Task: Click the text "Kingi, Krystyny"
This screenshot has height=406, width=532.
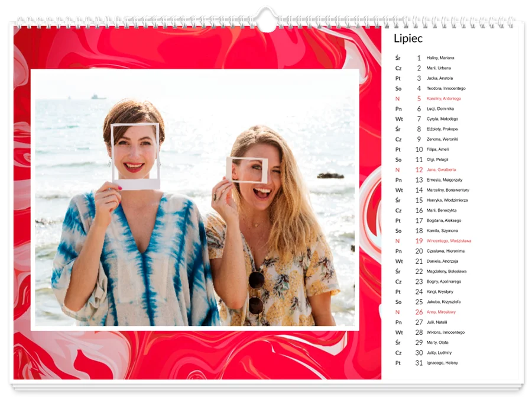Action: (x=440, y=292)
